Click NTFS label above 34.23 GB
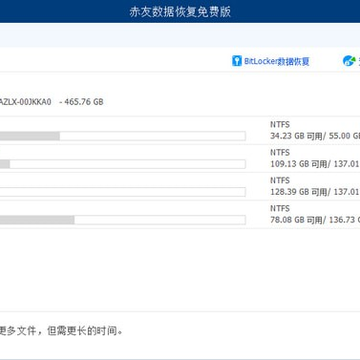The image size is (360, 360). [x=280, y=125]
